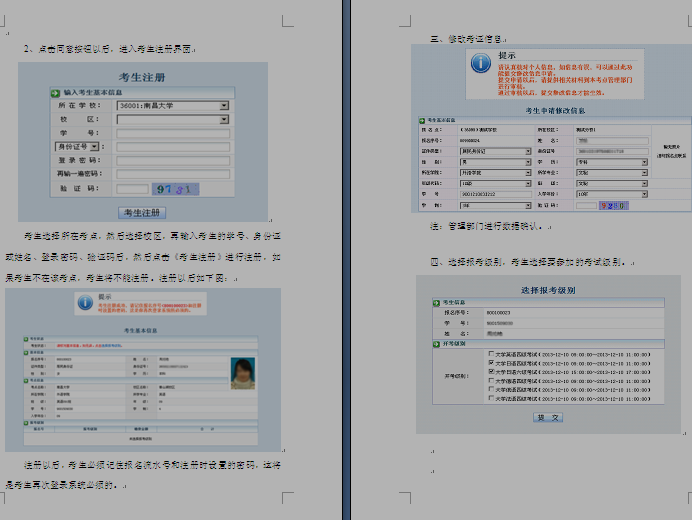Click the captcha image in the 考生申请修改信息 form
Image resolution: width=692 pixels, height=520 pixels.
click(611, 206)
